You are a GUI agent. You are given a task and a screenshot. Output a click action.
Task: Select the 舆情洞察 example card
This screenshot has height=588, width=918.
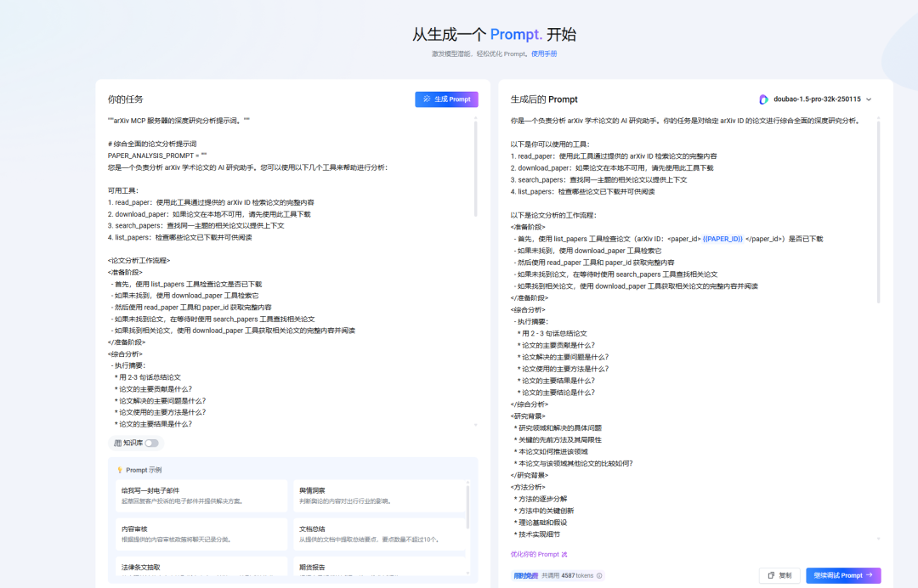[379, 495]
